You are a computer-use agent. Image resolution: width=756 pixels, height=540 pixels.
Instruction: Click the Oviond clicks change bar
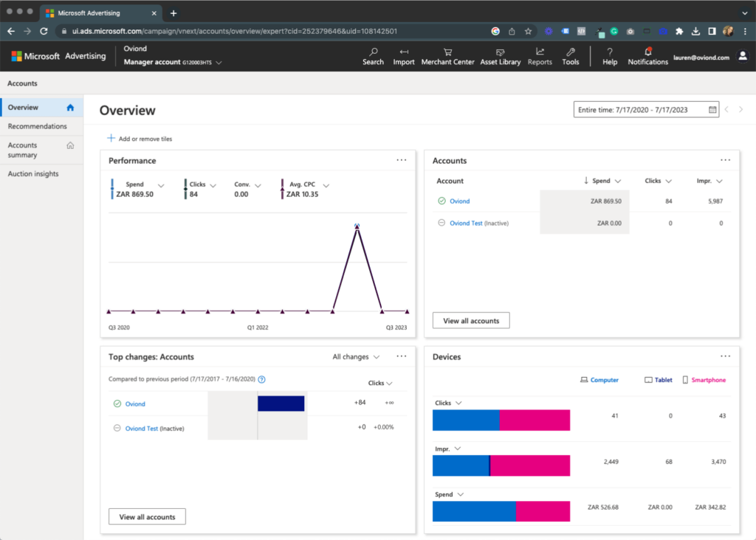pyautogui.click(x=281, y=404)
